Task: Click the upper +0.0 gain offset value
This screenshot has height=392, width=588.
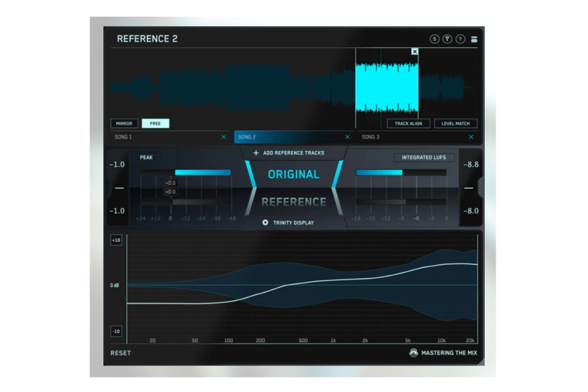Action: click(170, 183)
